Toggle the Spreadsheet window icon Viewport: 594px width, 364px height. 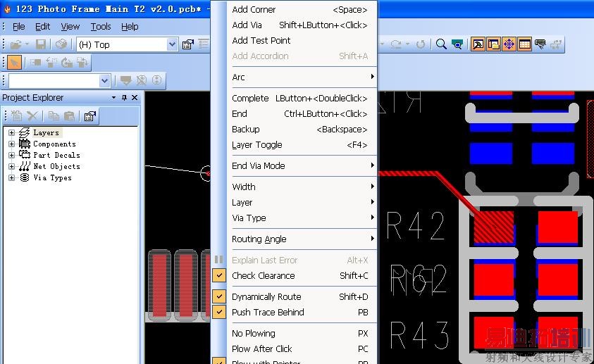525,44
